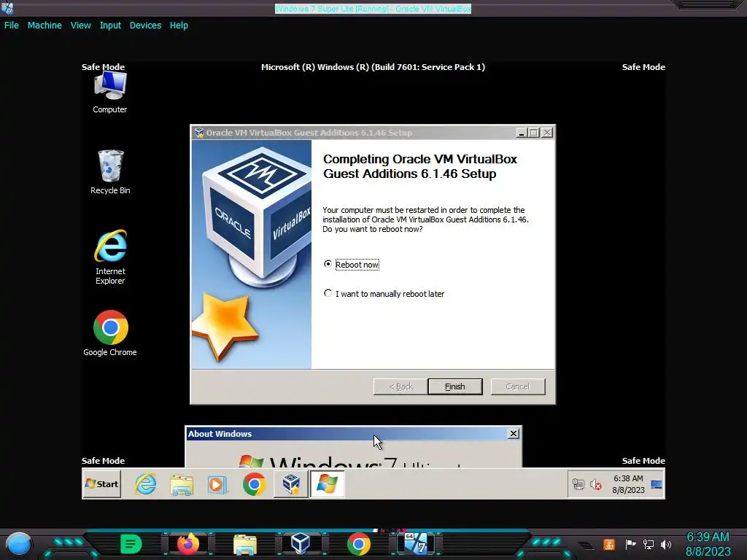The image size is (747, 560).
Task: Click host tray network icon
Action: [x=649, y=544]
